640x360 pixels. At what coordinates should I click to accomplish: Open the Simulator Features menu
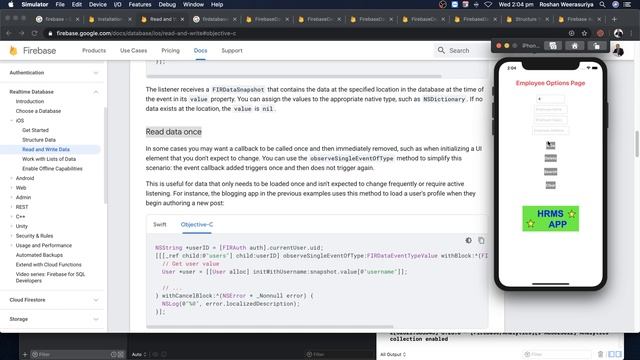point(140,4)
